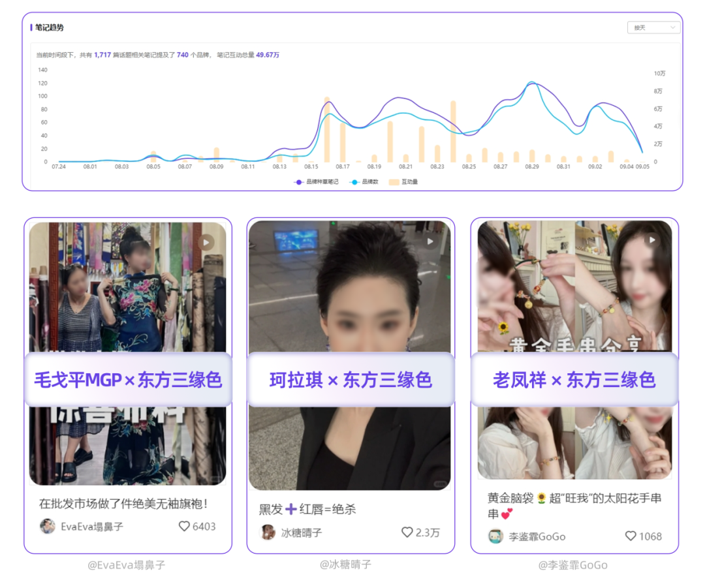The height and width of the screenshot is (588, 705).
Task: Like the note with 2.3万 likes
Action: 407,533
